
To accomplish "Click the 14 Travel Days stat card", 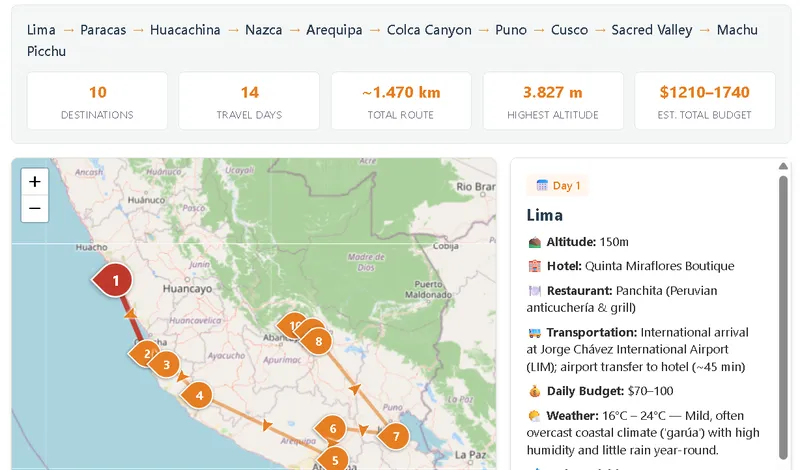I will (x=249, y=101).
